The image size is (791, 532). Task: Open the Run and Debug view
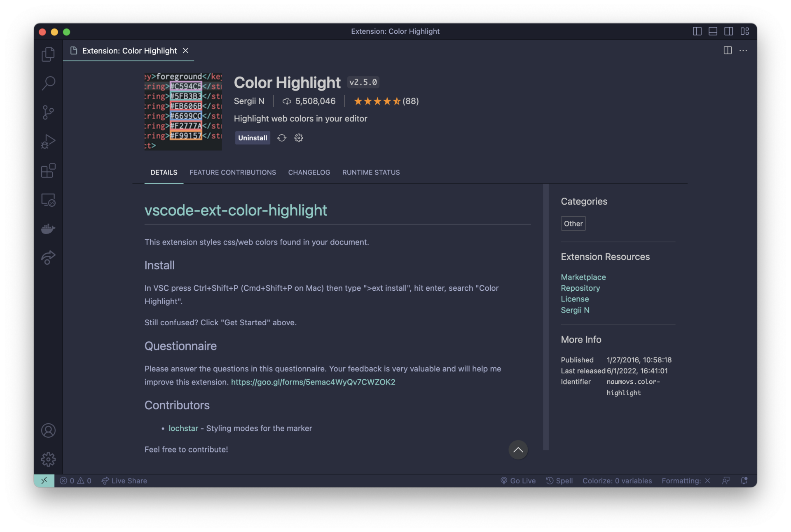tap(48, 142)
